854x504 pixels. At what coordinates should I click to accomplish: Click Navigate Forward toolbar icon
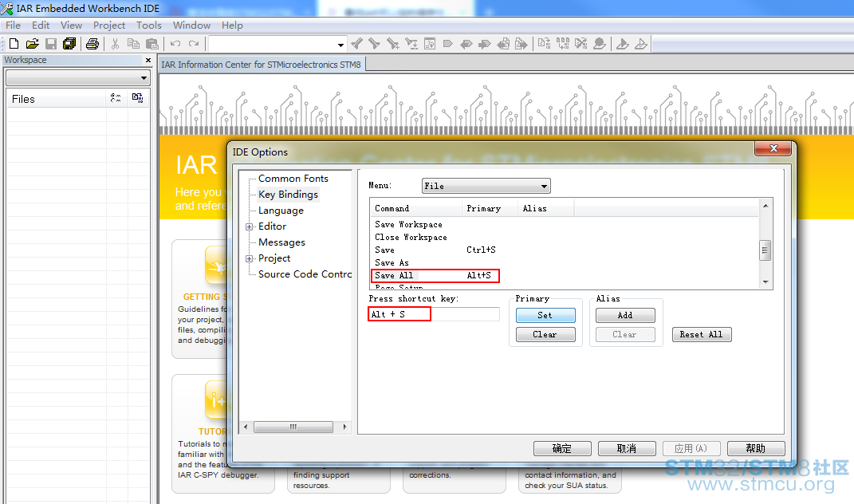tap(521, 44)
